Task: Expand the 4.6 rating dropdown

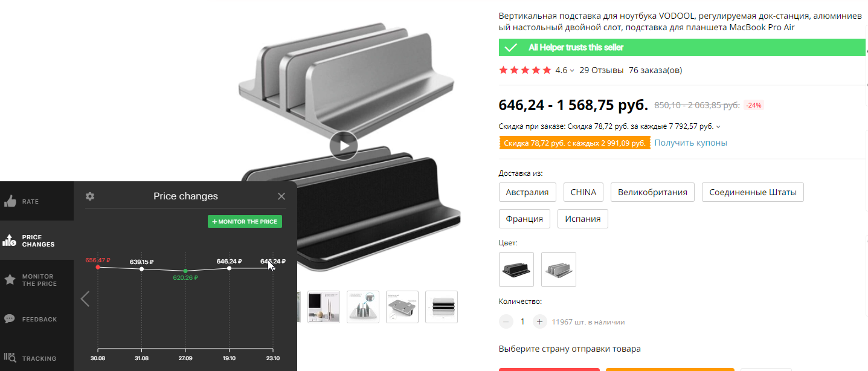Action: [x=572, y=71]
